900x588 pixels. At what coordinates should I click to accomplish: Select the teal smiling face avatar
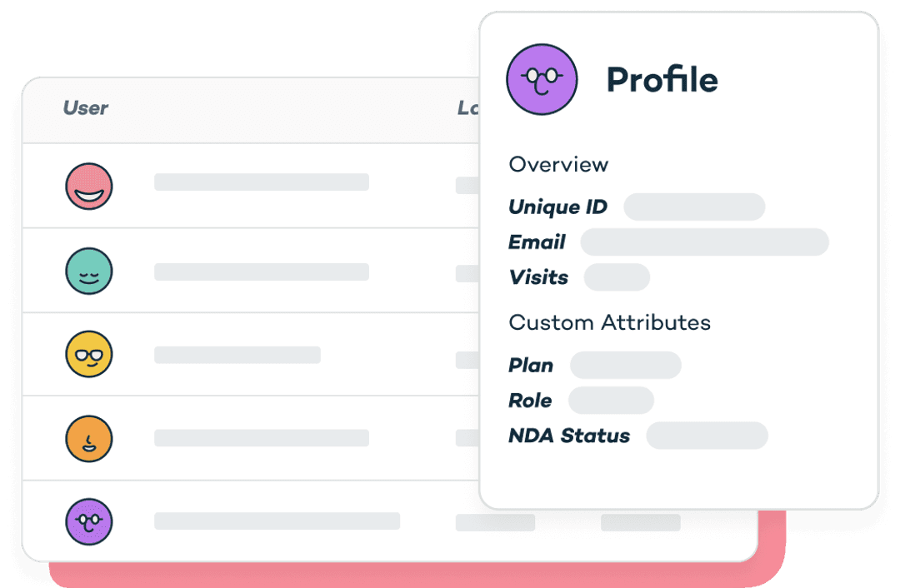(89, 271)
